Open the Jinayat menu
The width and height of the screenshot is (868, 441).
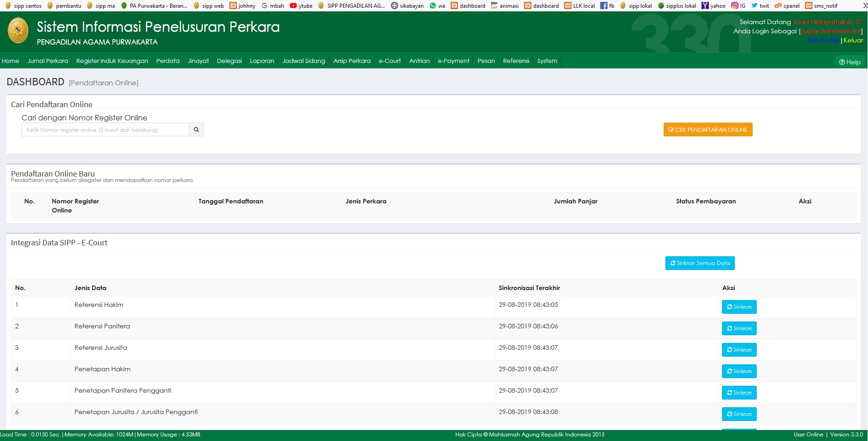[x=198, y=61]
